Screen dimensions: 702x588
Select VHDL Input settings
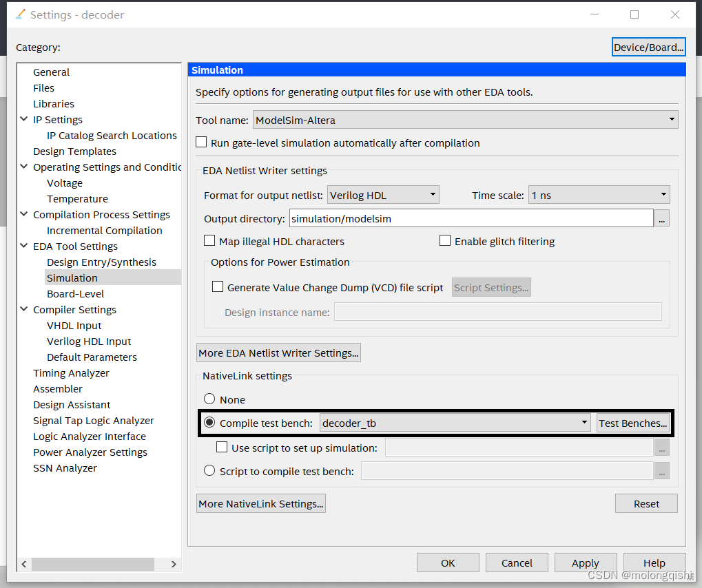74,325
